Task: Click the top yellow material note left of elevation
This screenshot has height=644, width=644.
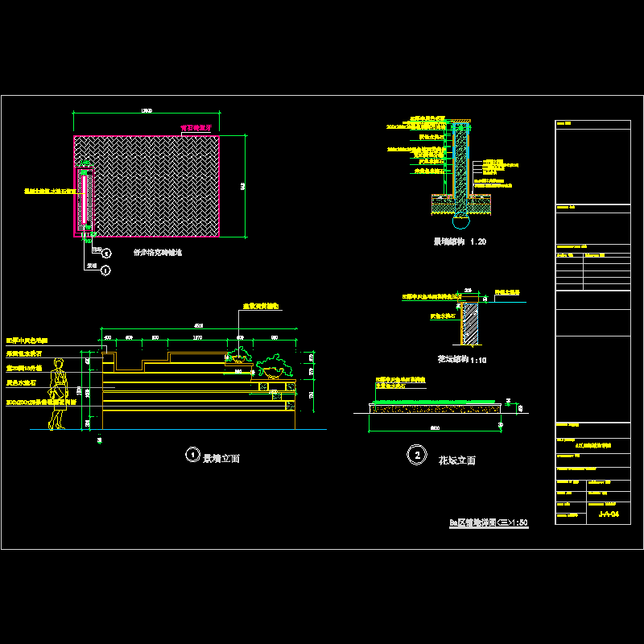Action: [27, 341]
